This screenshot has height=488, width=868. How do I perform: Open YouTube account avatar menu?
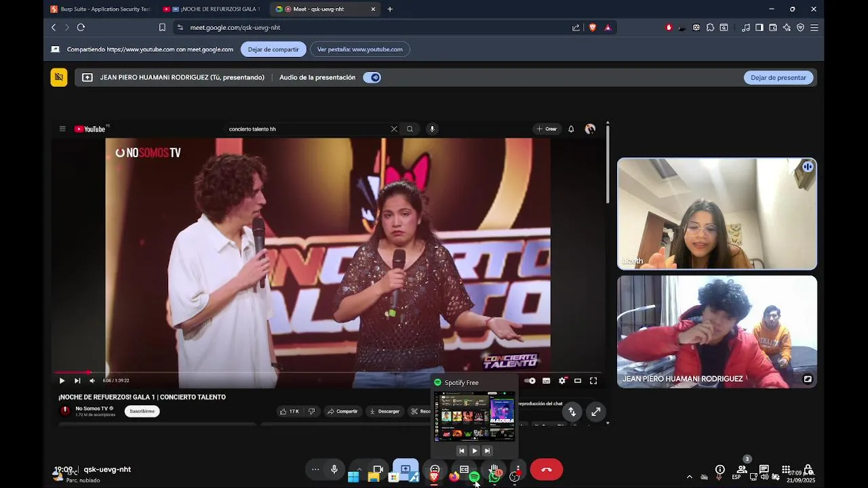point(590,129)
